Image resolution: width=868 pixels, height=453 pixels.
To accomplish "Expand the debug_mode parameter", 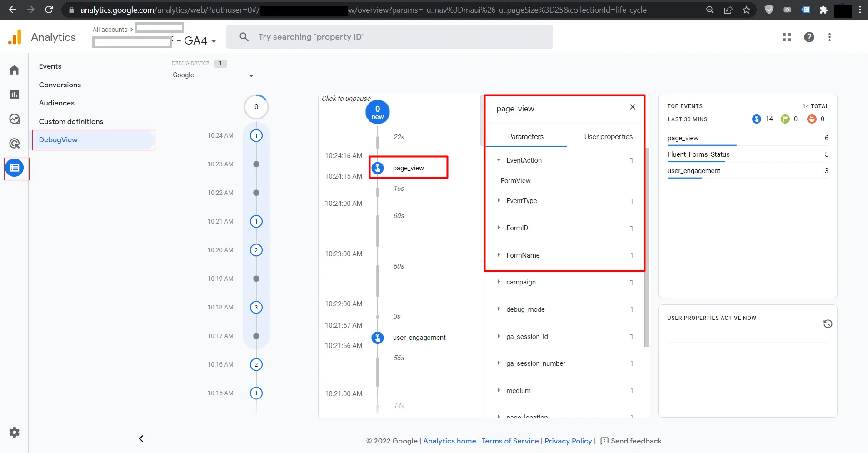I will click(499, 309).
